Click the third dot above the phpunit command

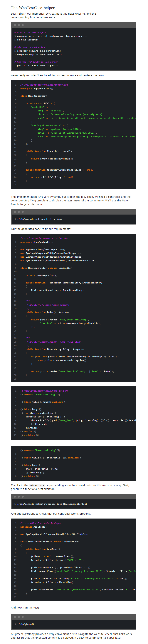click(23, 617)
